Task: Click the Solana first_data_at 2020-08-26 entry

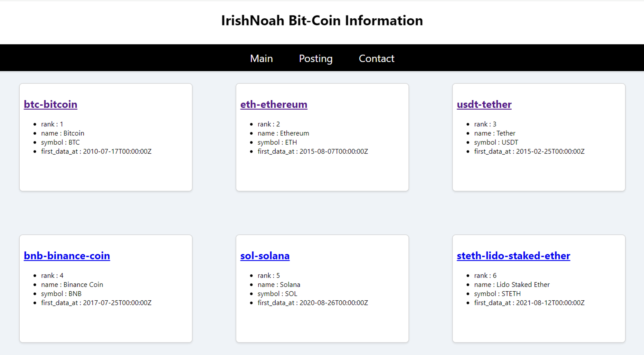Action: click(313, 303)
